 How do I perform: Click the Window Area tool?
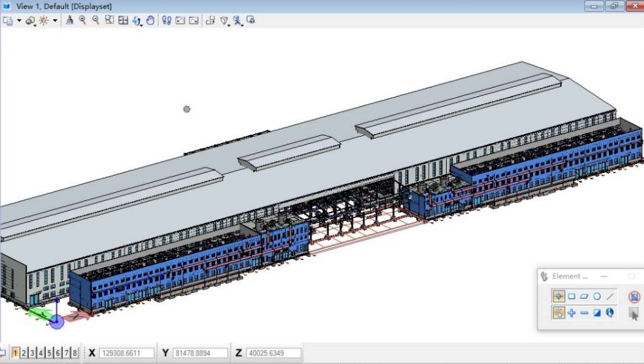click(x=109, y=20)
